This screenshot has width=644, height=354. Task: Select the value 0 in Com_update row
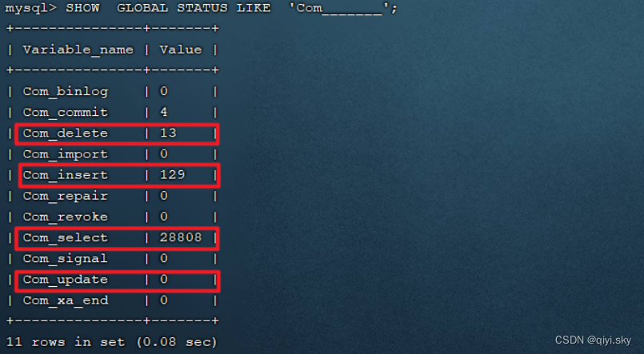pyautogui.click(x=164, y=280)
